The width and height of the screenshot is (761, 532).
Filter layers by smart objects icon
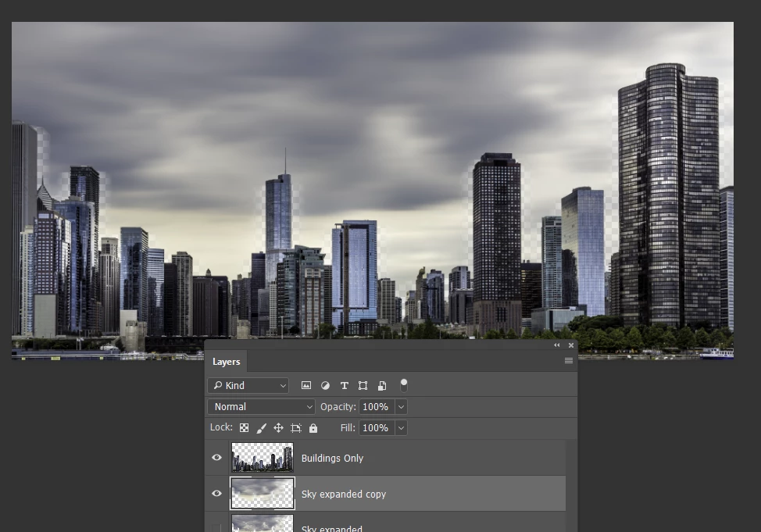[382, 385]
